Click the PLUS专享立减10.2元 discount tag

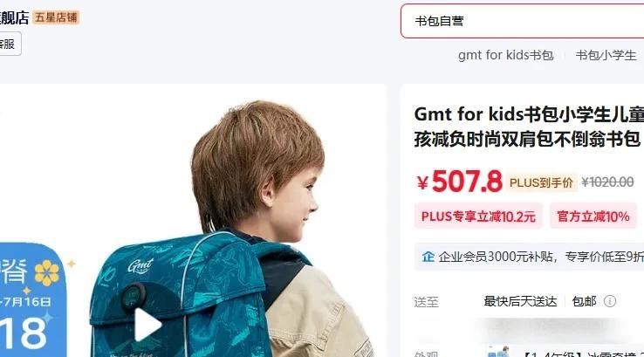[478, 216]
